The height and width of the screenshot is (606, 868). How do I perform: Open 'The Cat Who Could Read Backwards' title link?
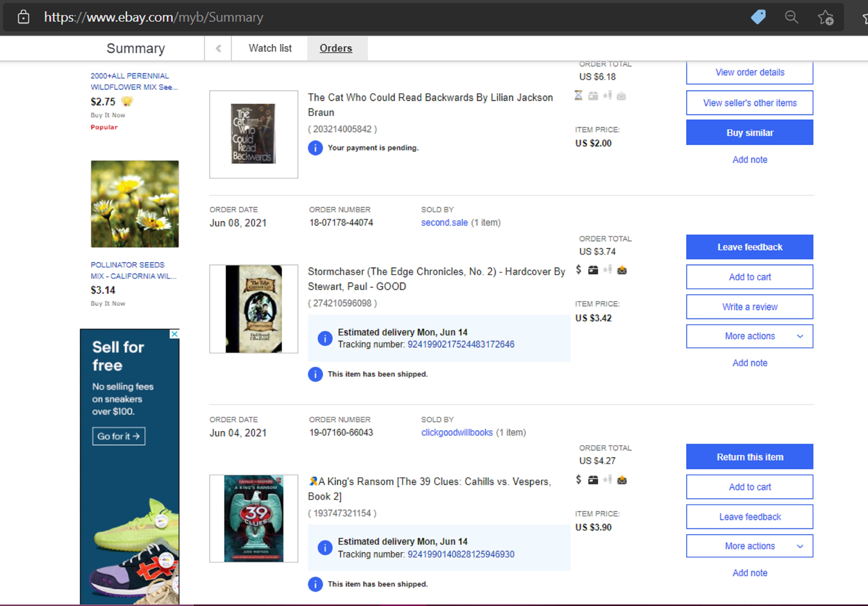point(430,105)
